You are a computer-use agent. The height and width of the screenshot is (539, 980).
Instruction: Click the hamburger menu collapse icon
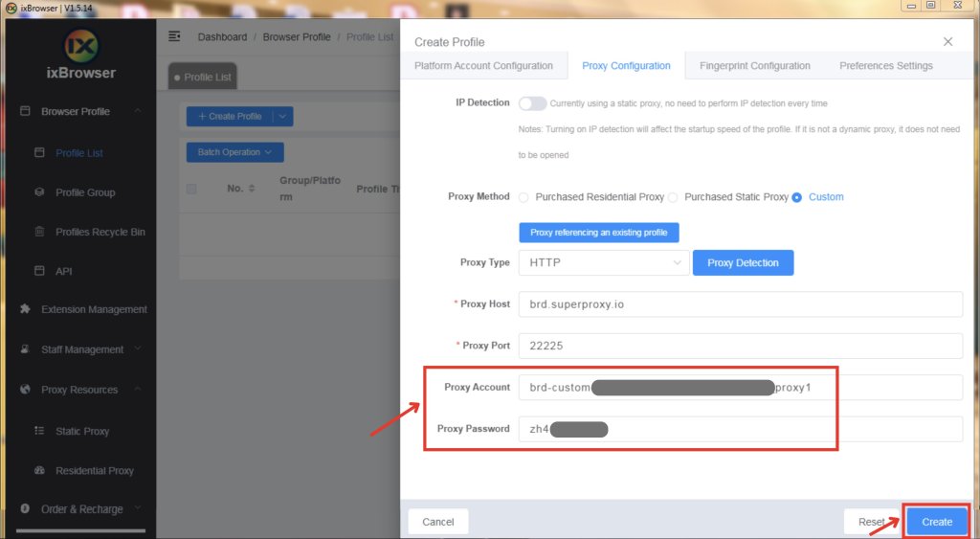(x=174, y=36)
